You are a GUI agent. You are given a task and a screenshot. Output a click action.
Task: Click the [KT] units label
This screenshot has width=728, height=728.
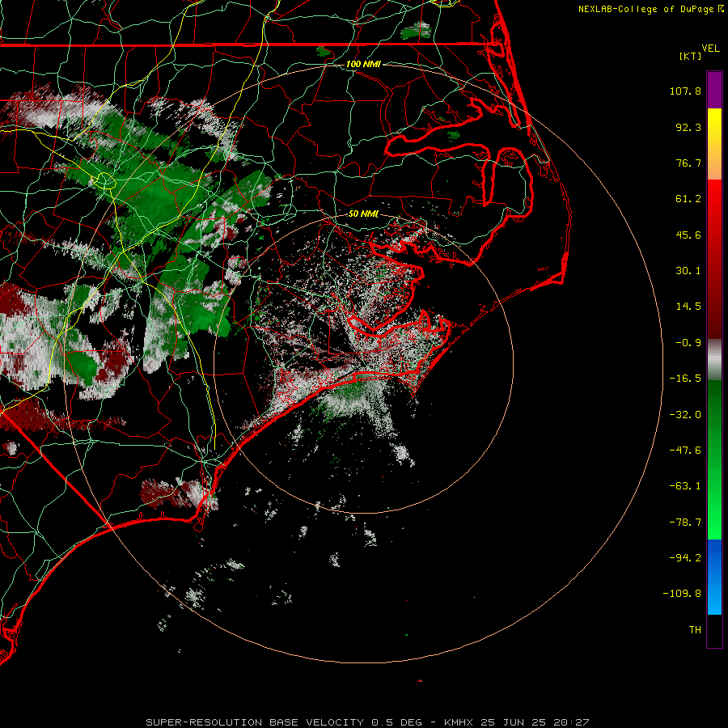pos(691,56)
